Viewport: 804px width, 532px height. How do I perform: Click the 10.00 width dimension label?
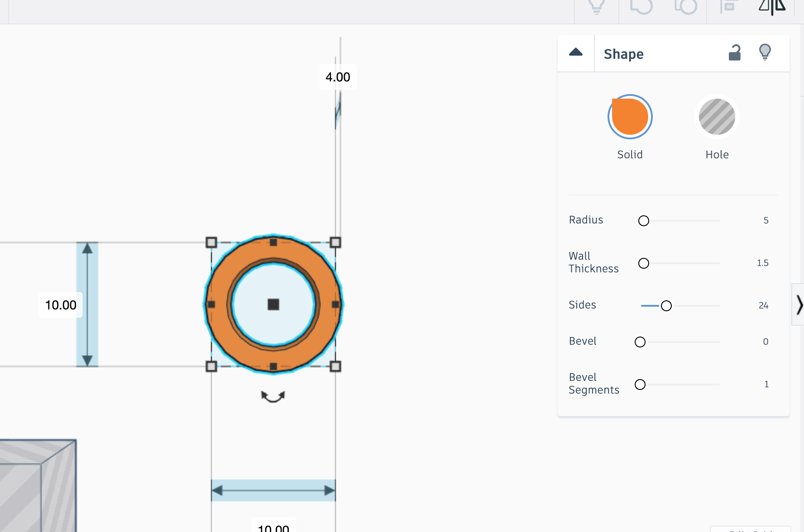click(273, 527)
